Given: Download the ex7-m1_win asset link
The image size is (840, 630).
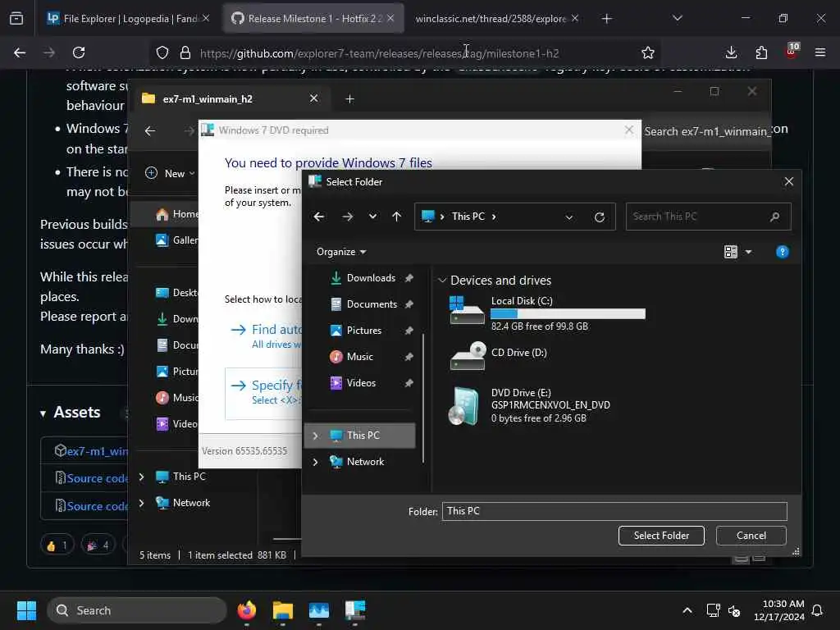Looking at the screenshot, I should coord(97,452).
